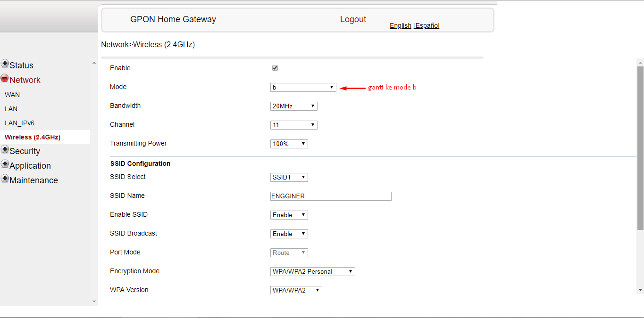
Task: Expand the Maintenance menu plus icon
Action: (x=5, y=179)
